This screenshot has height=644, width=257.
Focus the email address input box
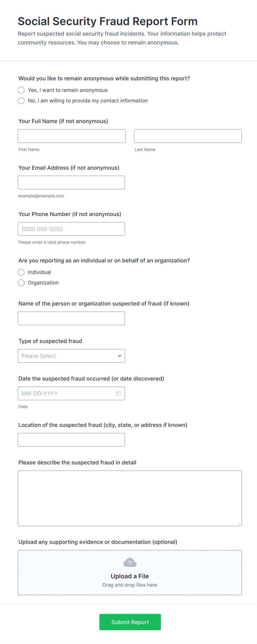point(71,183)
